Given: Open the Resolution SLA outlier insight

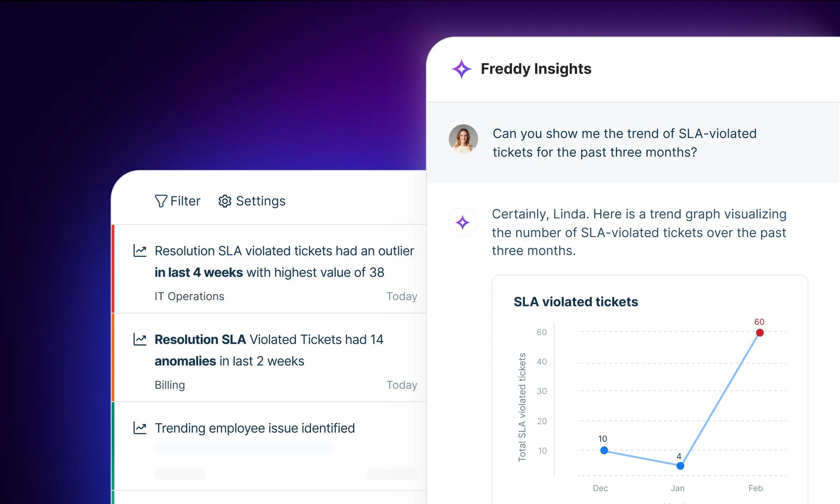Looking at the screenshot, I should [284, 262].
